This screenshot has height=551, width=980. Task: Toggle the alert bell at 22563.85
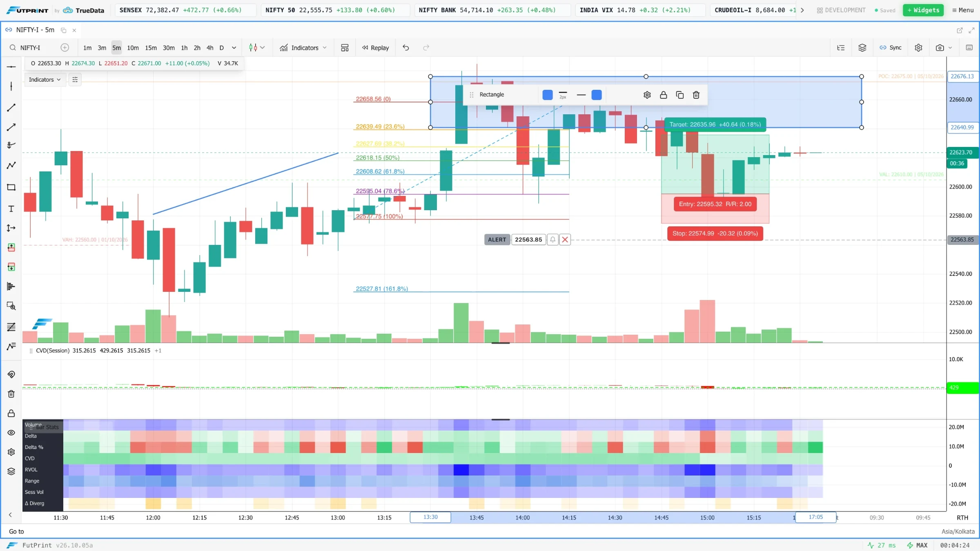coord(552,240)
